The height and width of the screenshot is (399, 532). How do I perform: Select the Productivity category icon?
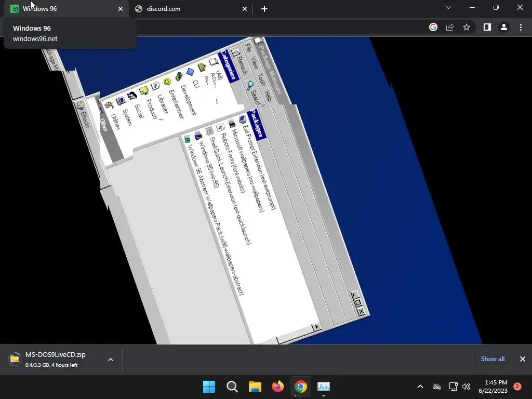click(x=143, y=91)
